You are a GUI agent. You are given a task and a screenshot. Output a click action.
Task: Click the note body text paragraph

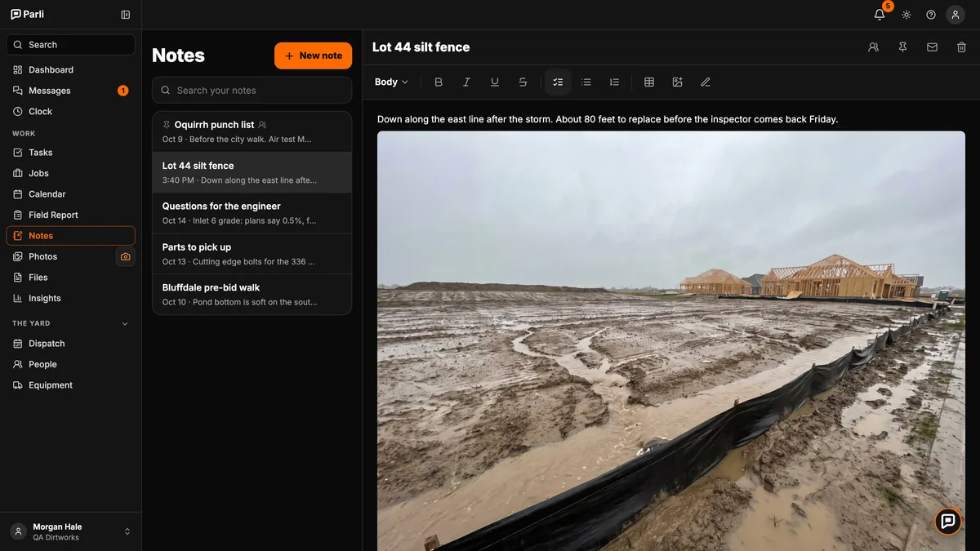pyautogui.click(x=608, y=119)
